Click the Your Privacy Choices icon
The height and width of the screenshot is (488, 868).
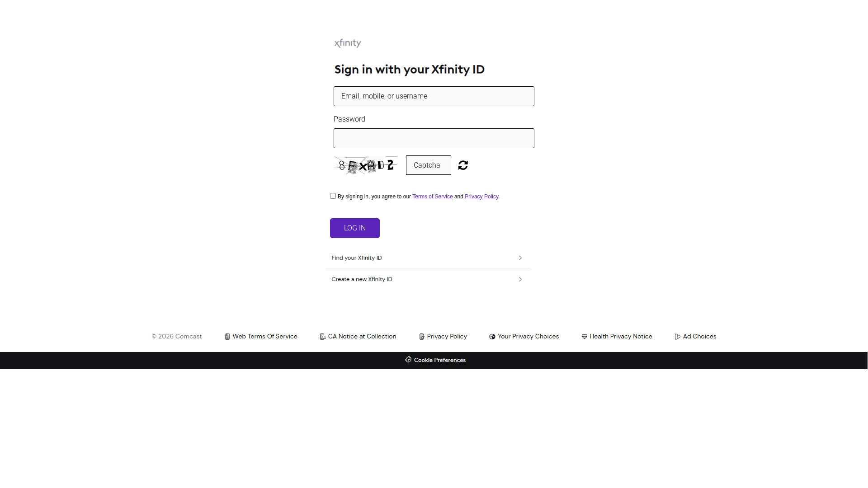tap(492, 337)
